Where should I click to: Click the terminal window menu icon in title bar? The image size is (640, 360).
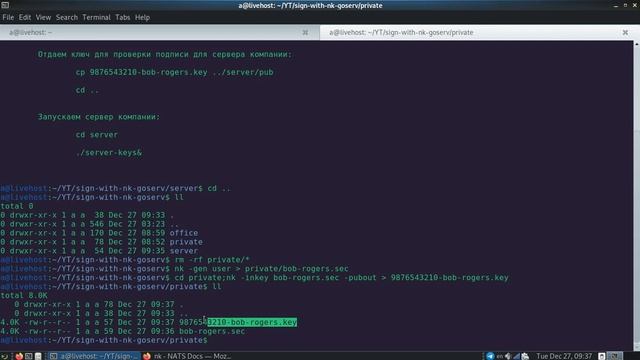5,5
